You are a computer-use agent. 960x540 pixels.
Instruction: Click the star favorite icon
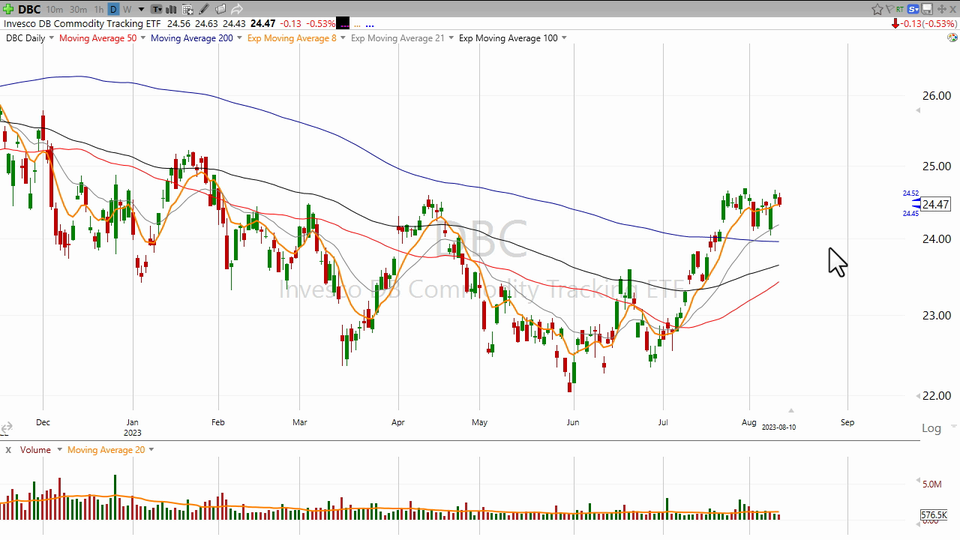[x=877, y=9]
